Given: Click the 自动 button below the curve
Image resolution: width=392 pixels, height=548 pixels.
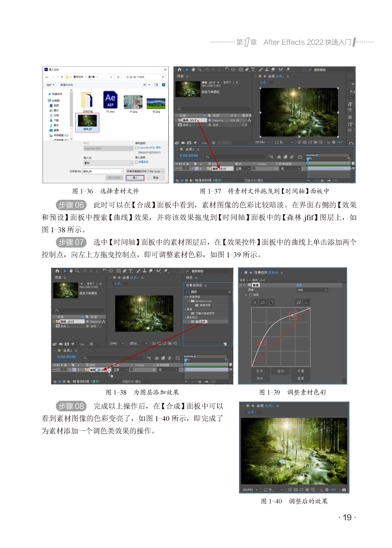Looking at the screenshot, I should pyautogui.click(x=281, y=371).
